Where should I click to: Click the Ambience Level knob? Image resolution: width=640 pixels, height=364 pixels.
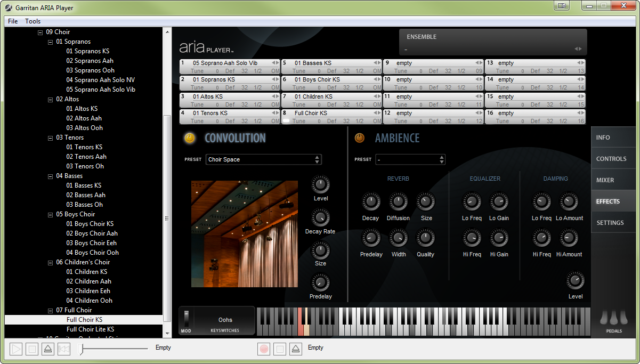coord(575,280)
